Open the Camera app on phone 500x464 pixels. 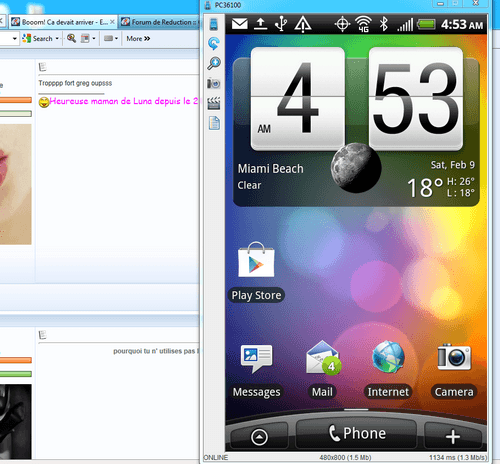click(x=454, y=370)
